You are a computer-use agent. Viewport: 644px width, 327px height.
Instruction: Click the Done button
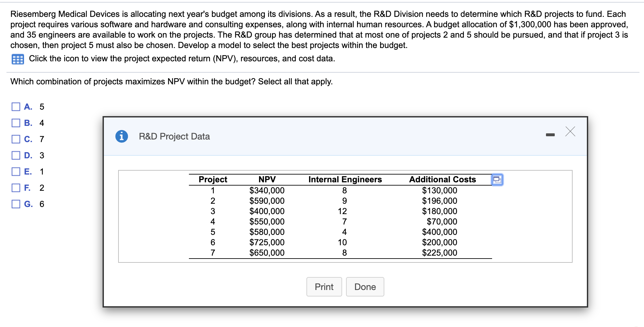coord(365,287)
